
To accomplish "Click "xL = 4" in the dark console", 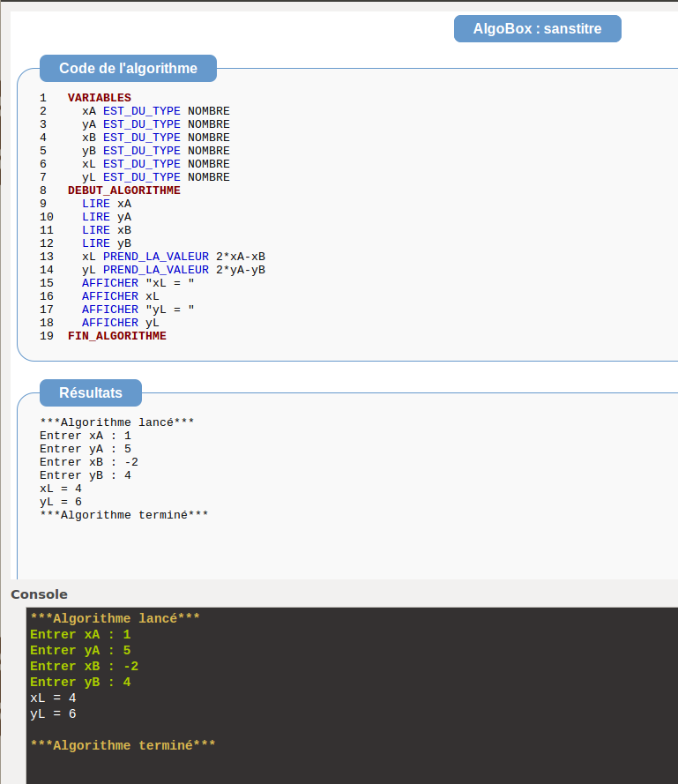I will point(53,698).
